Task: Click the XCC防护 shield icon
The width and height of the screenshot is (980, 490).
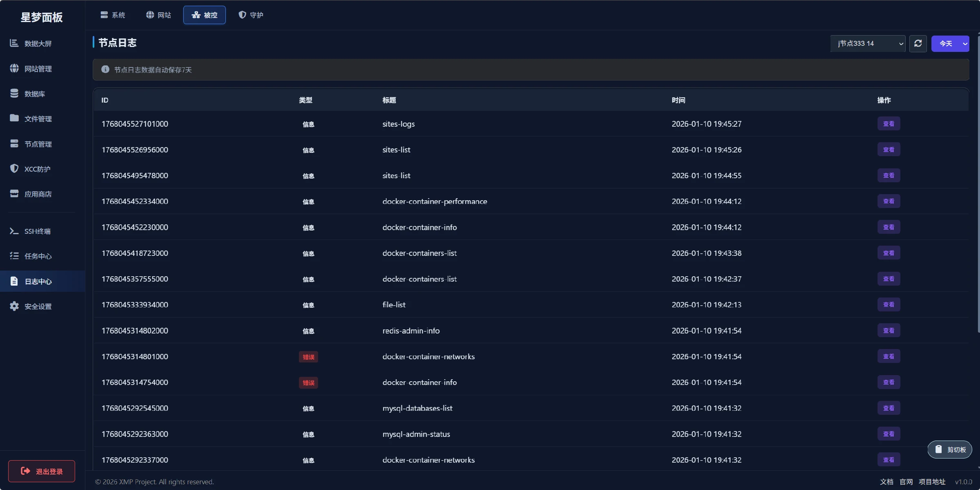Action: tap(14, 168)
